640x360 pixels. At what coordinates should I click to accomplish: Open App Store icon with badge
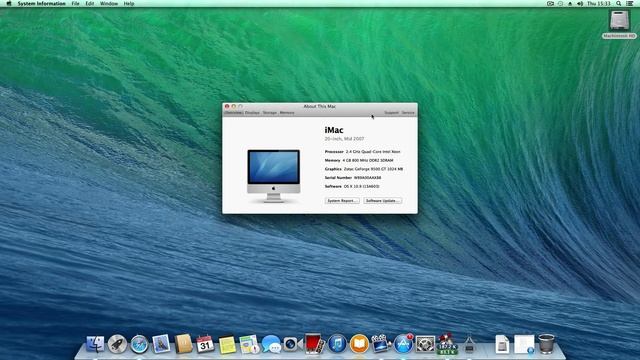(403, 344)
